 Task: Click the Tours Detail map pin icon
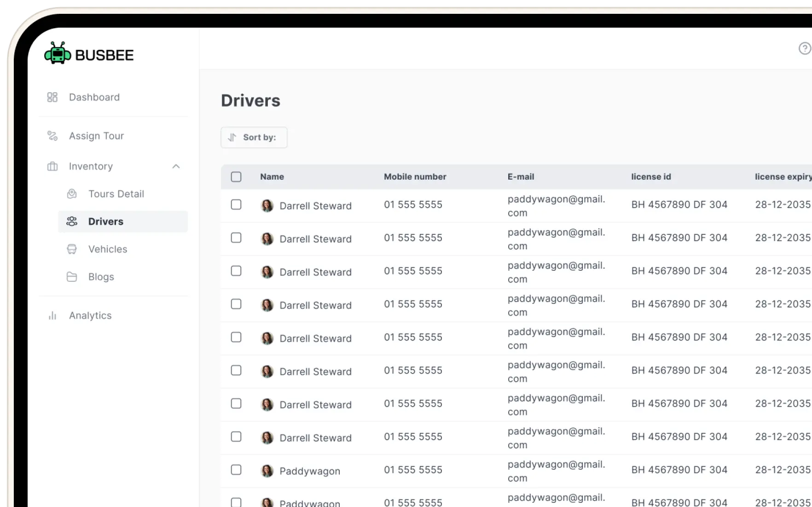click(72, 194)
